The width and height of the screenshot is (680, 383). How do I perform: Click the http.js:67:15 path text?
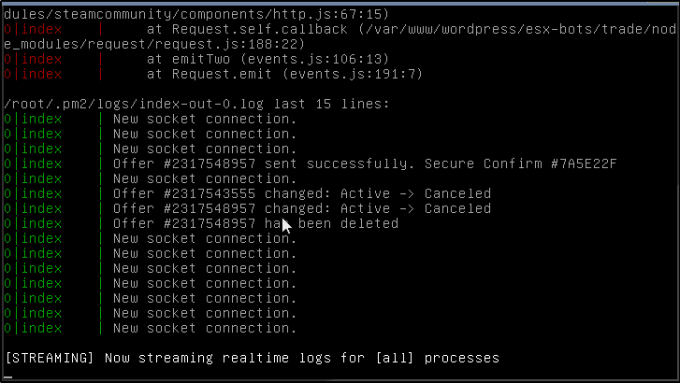pyautogui.click(x=330, y=14)
